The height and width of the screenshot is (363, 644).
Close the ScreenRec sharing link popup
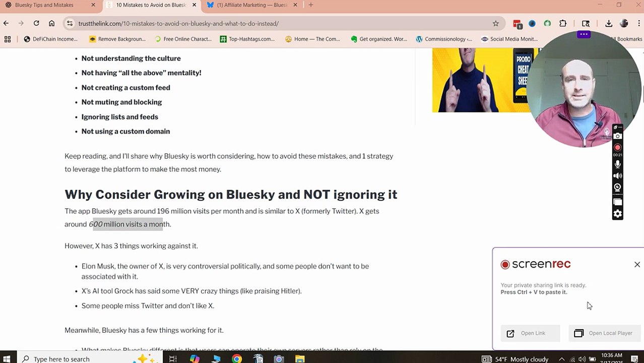tap(637, 264)
